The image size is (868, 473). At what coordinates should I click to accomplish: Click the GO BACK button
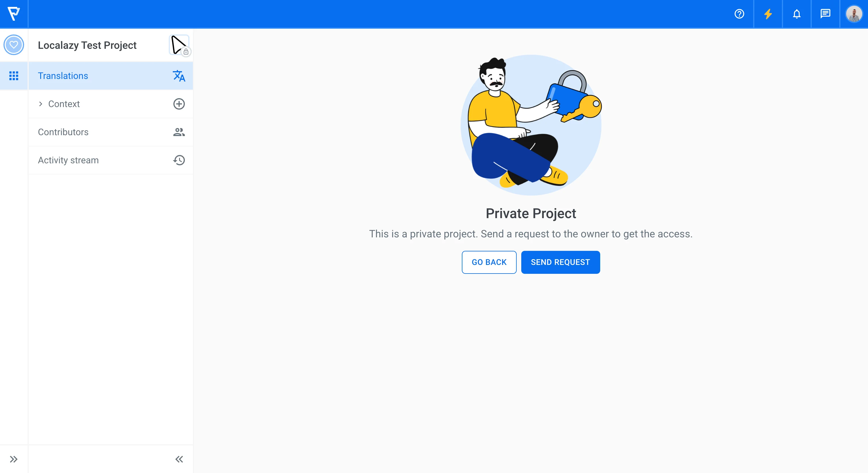point(489,262)
